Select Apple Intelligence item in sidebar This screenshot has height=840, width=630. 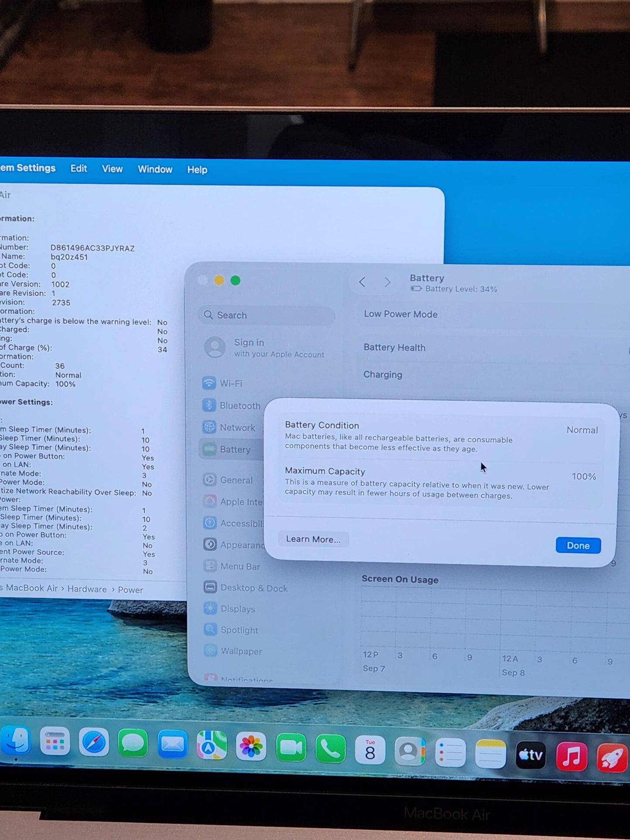click(x=232, y=502)
